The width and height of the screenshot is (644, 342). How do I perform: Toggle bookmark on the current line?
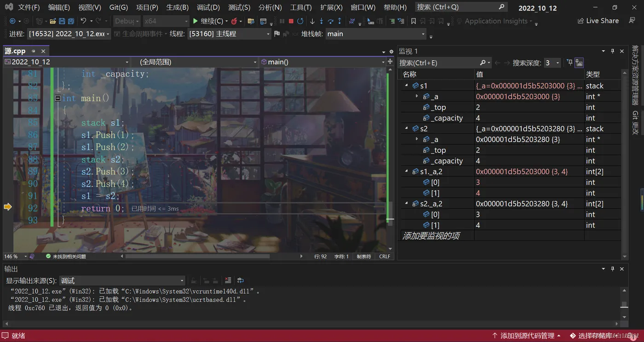click(x=414, y=21)
